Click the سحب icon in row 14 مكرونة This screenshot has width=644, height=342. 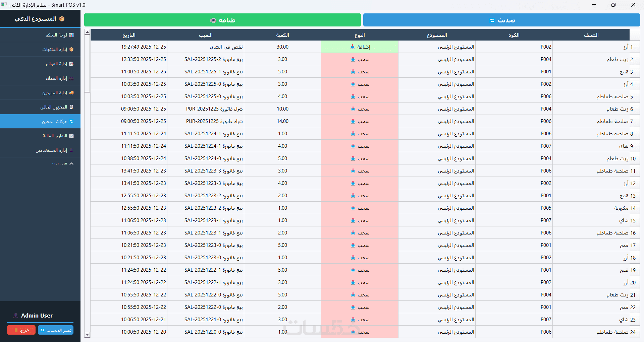pos(353,208)
